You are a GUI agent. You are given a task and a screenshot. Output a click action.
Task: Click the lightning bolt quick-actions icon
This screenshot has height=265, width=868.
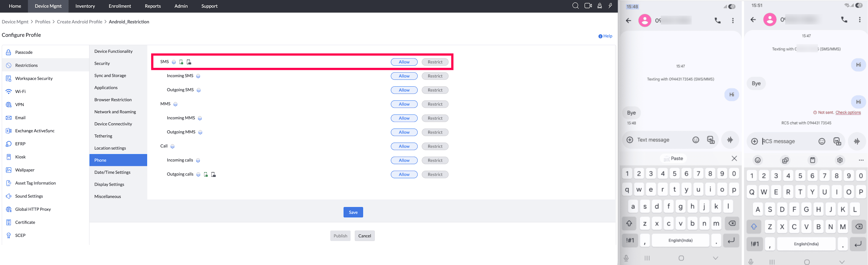(610, 6)
